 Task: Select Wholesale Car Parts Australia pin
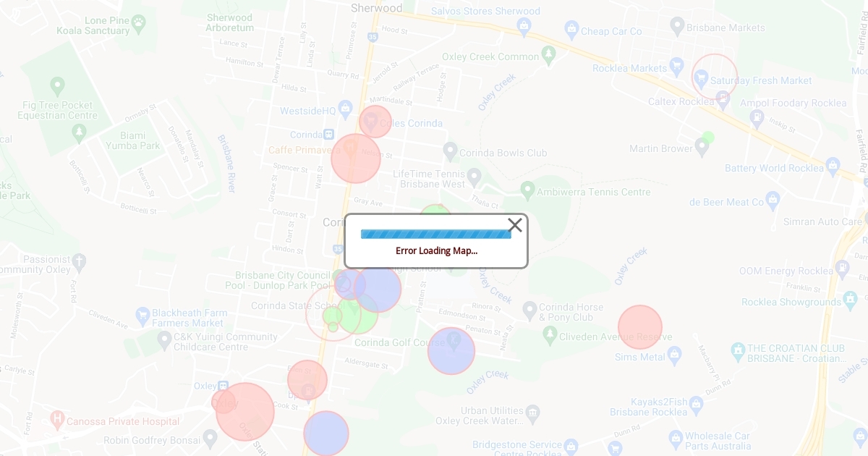tap(676, 438)
